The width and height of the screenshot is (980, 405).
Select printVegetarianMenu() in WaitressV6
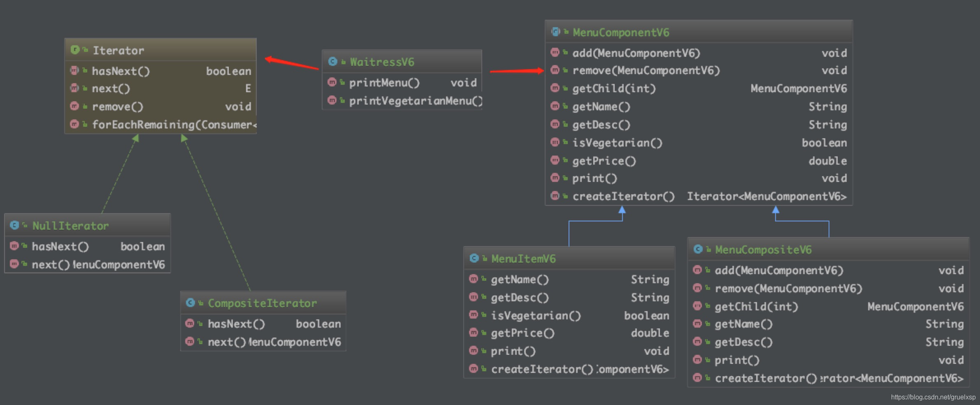[x=416, y=101]
